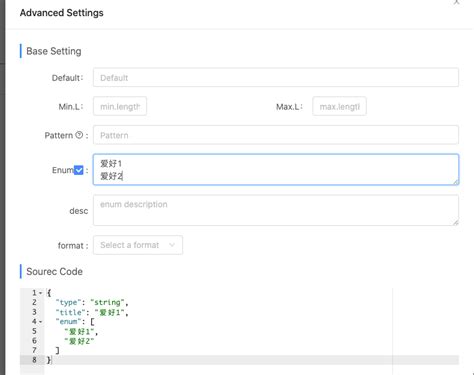This screenshot has height=375, width=474.
Task: Click the closing bracket on code line 7
Action: pyautogui.click(x=57, y=350)
